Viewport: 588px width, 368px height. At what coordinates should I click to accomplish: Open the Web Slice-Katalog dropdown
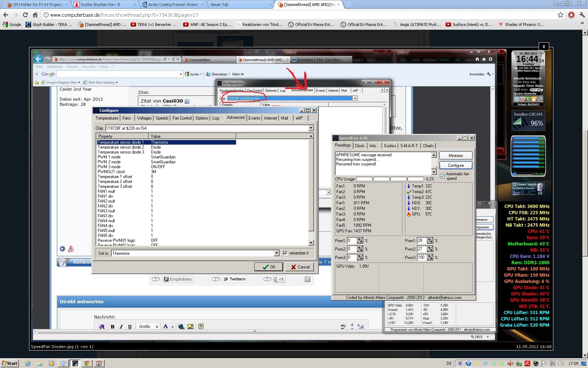pyautogui.click(x=117, y=82)
